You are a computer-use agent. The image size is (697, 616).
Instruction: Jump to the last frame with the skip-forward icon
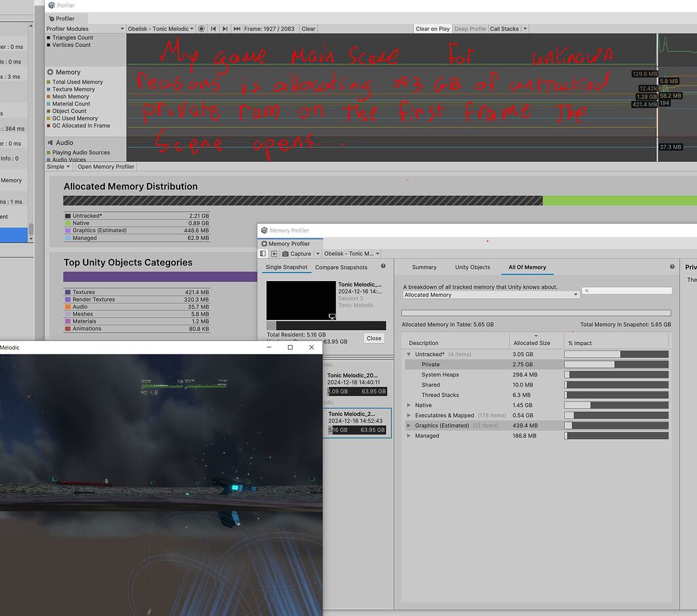236,29
